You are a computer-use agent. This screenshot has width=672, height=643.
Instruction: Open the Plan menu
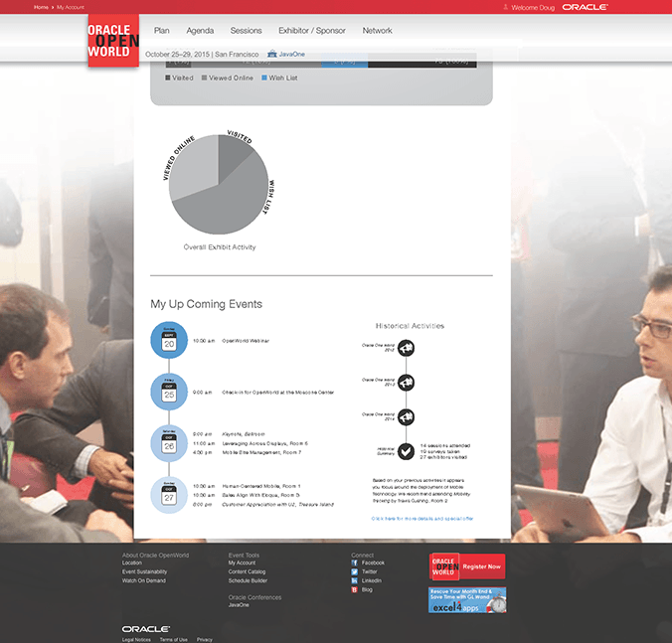[162, 31]
